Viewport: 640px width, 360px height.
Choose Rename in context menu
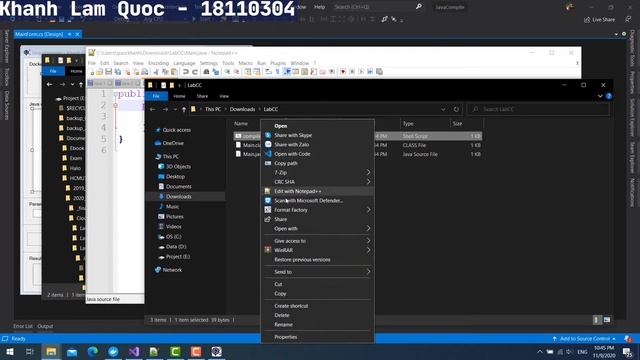click(x=318, y=325)
